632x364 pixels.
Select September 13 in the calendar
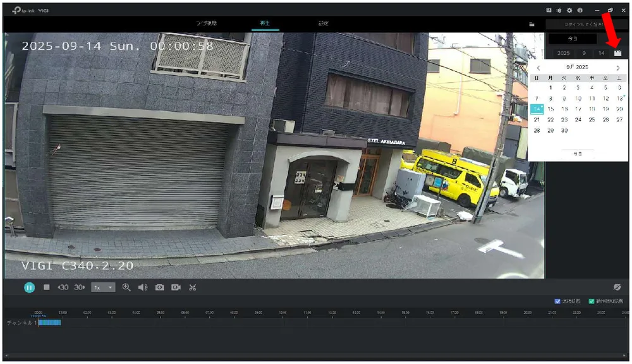tap(619, 99)
